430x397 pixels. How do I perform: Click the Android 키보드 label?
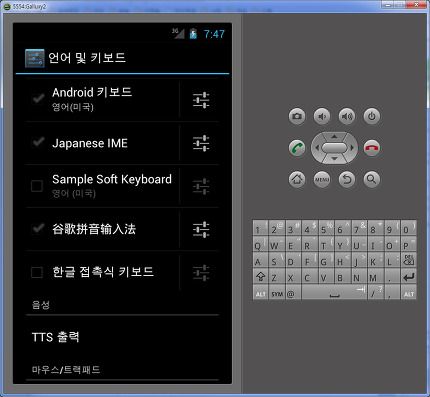point(92,92)
